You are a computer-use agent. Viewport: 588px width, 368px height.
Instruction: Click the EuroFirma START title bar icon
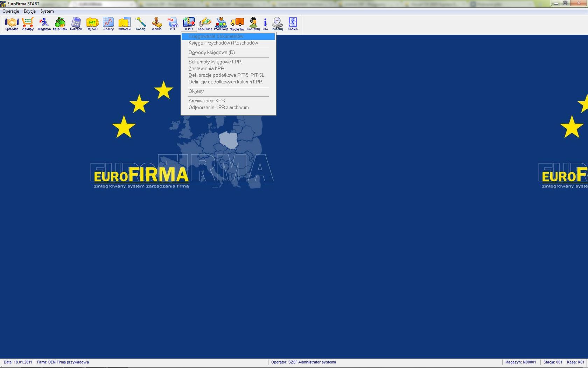[x=3, y=4]
